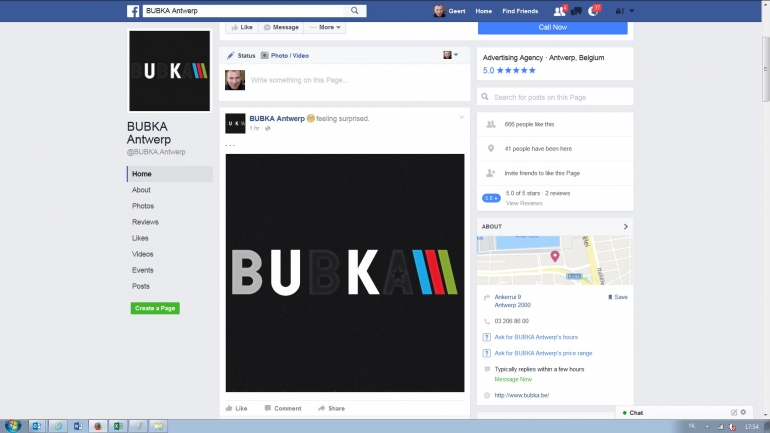Like the BUBKA logo post

(x=237, y=408)
